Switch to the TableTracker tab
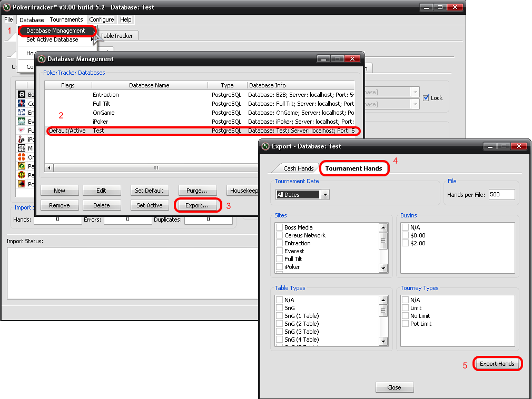This screenshot has height=399, width=532. 116,36
